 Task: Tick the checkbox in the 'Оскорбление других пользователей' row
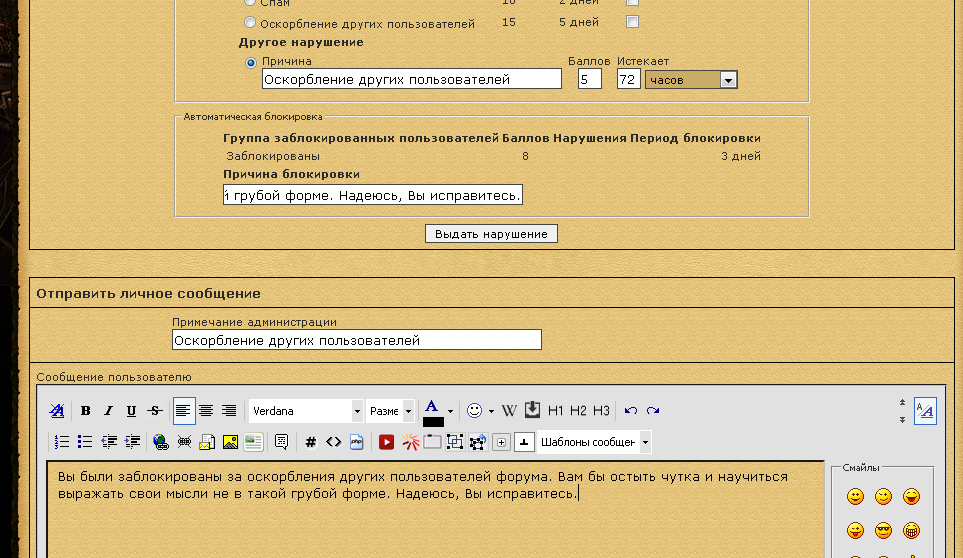pos(632,22)
